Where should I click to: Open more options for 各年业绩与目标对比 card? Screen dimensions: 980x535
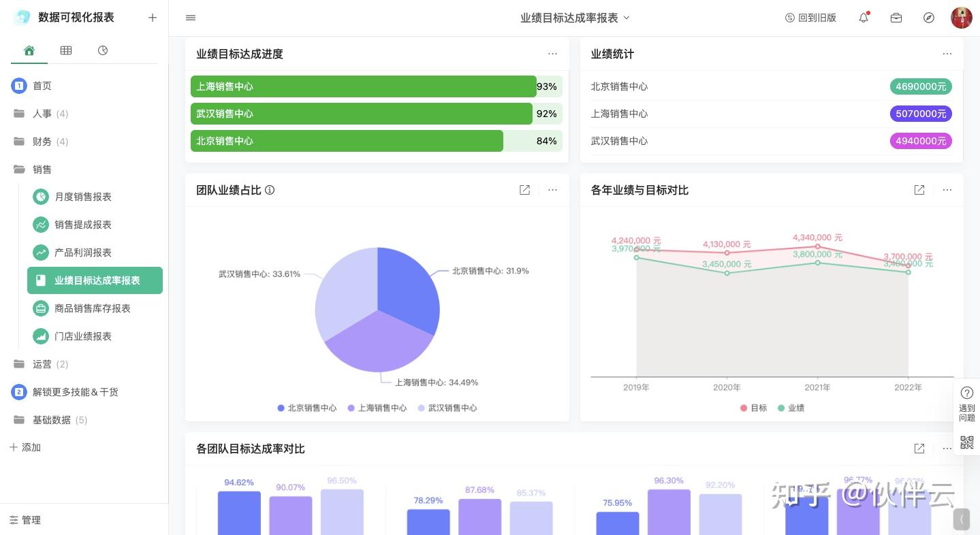point(947,190)
